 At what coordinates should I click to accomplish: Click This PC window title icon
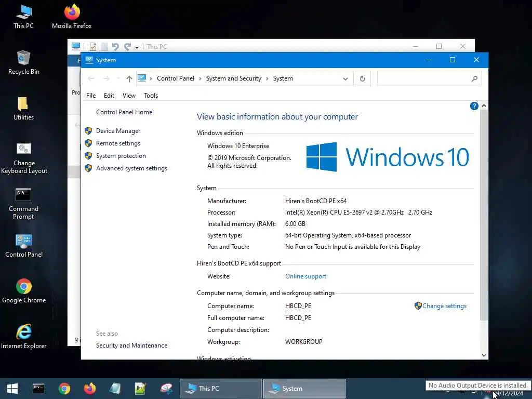[x=76, y=46]
